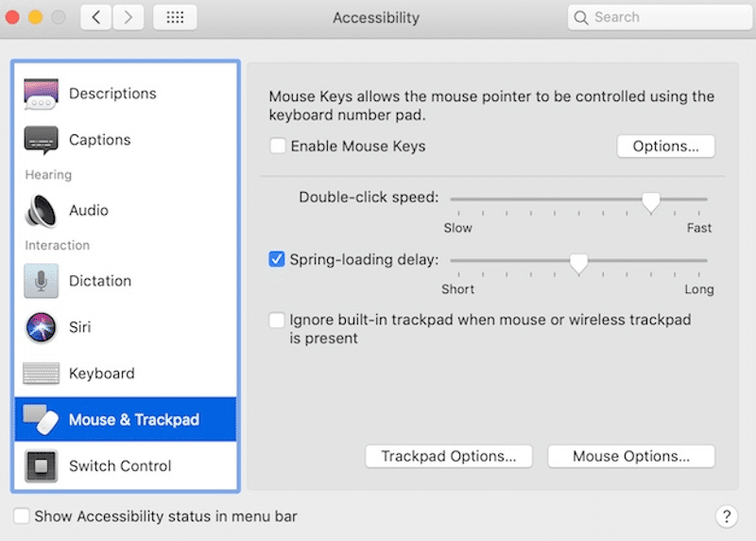Click the Audio speaker icon
The image size is (756, 541).
41,211
